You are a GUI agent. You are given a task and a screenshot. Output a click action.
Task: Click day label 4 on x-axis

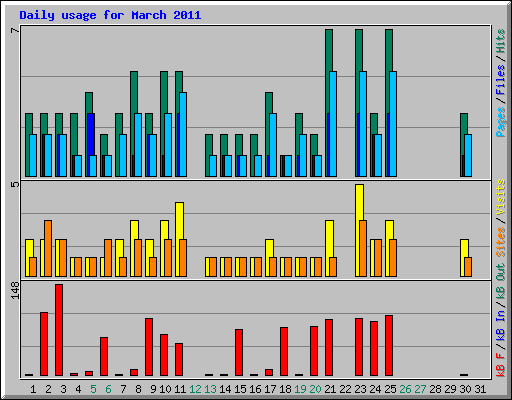point(78,389)
